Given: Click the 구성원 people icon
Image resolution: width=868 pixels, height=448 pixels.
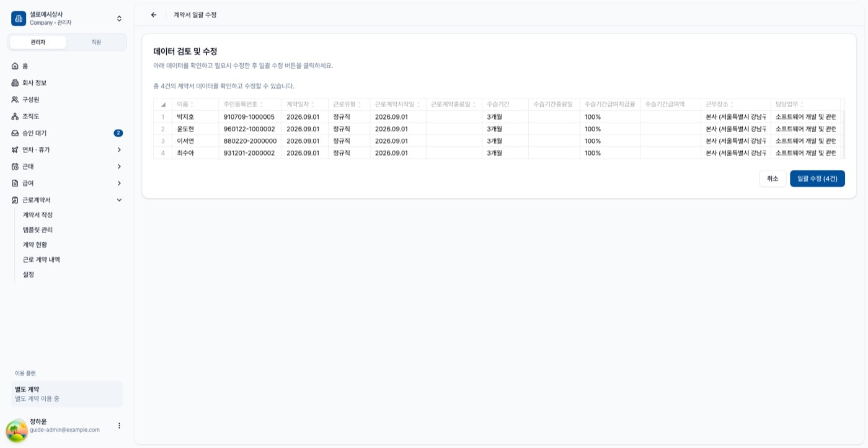Looking at the screenshot, I should pyautogui.click(x=15, y=99).
